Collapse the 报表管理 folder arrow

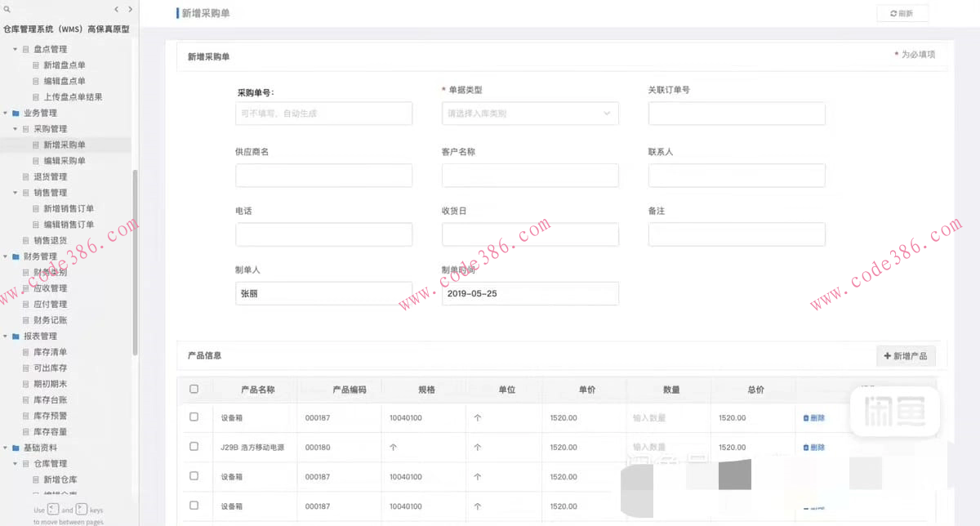coord(6,337)
